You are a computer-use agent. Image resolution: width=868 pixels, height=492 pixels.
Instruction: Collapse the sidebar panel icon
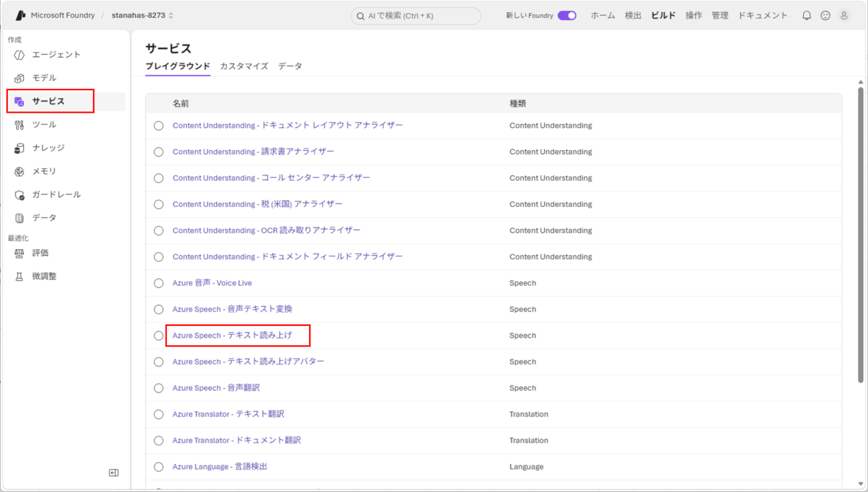pyautogui.click(x=114, y=473)
